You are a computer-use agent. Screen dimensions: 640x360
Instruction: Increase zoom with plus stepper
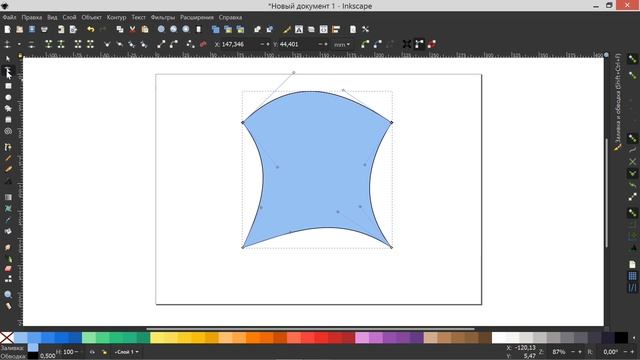pyautogui.click(x=580, y=352)
